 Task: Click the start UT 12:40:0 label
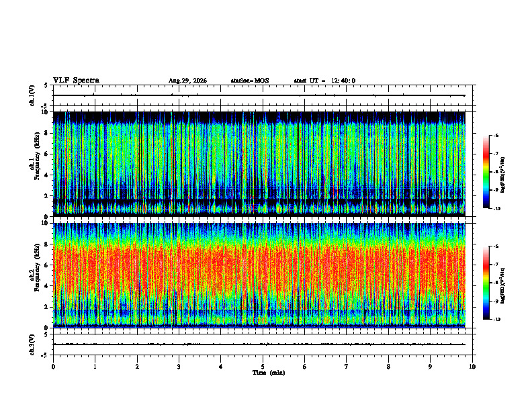click(324, 81)
